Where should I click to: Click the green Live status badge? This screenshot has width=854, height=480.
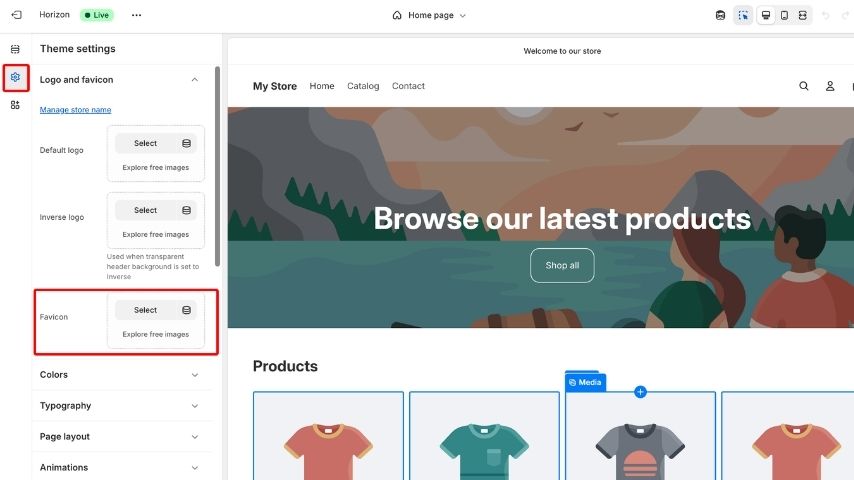click(x=97, y=15)
